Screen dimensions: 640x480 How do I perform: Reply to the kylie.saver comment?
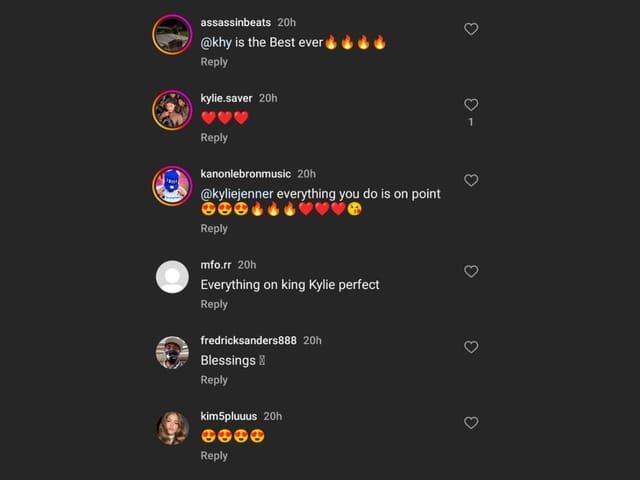coord(214,138)
